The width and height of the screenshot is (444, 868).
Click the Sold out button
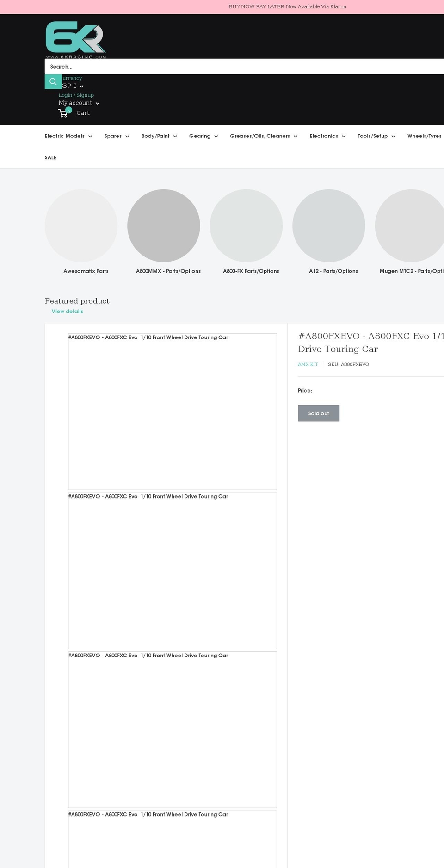319,413
